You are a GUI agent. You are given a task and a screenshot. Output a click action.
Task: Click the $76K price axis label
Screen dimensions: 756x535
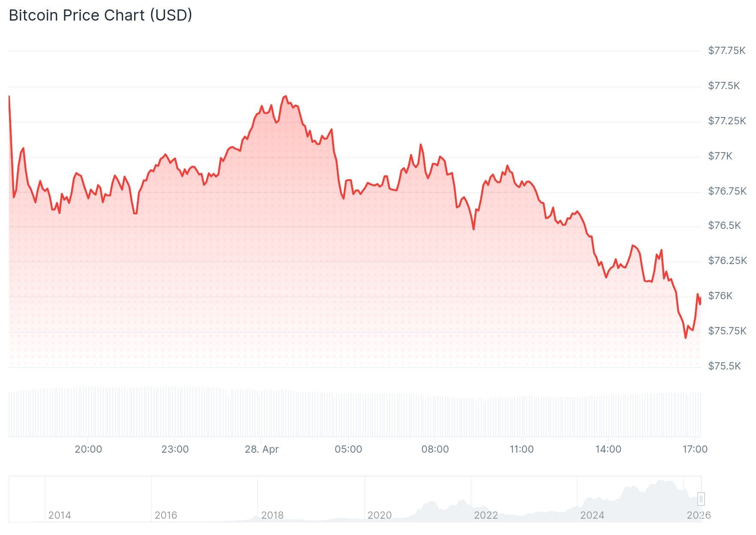click(x=720, y=296)
